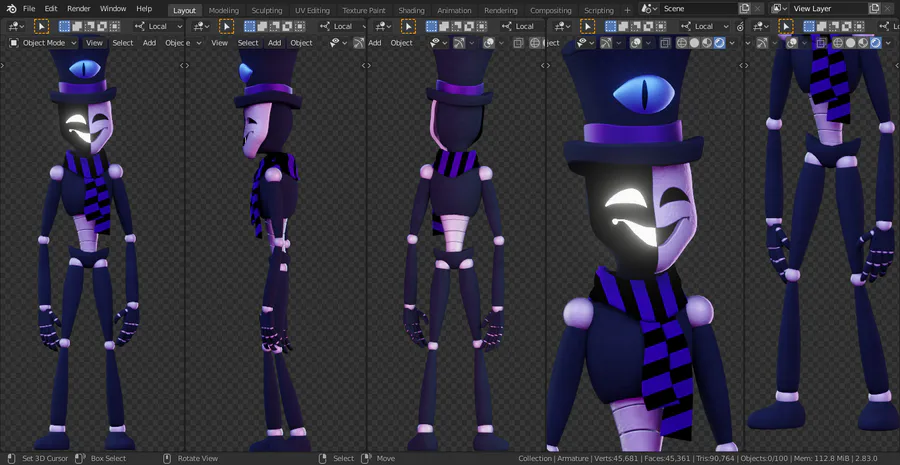Image resolution: width=900 pixels, height=465 pixels.
Task: Toggle X-ray in back-view viewport
Action: 518,42
